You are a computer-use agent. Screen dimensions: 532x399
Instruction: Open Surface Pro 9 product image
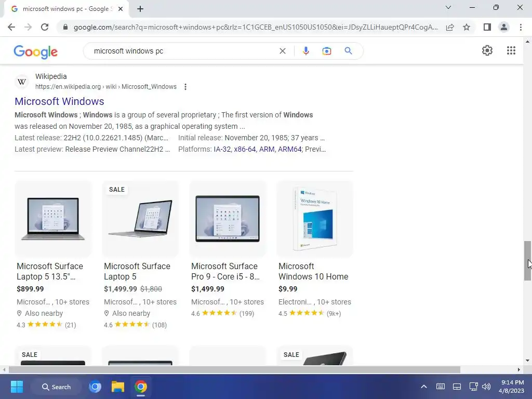(x=228, y=219)
